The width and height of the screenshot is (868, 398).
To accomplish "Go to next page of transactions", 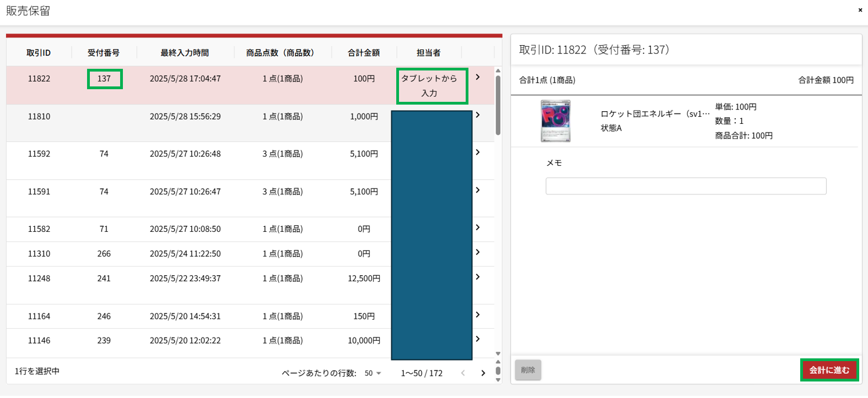I will pyautogui.click(x=483, y=373).
